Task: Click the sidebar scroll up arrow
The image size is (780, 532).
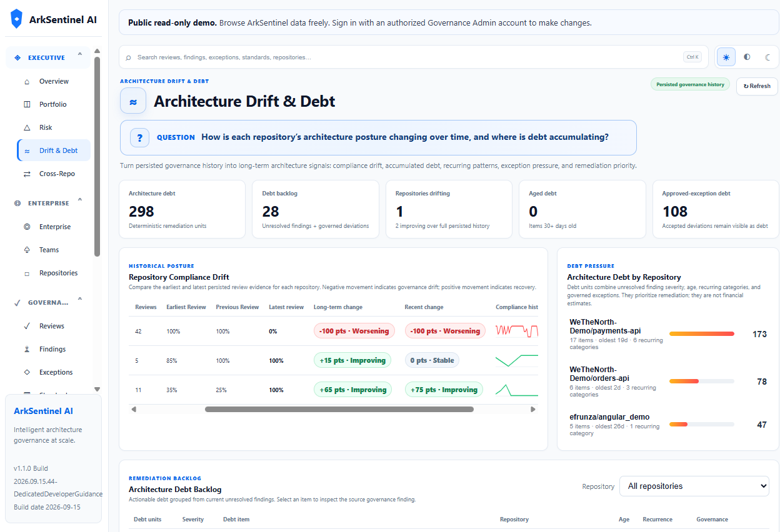Action: [x=97, y=51]
